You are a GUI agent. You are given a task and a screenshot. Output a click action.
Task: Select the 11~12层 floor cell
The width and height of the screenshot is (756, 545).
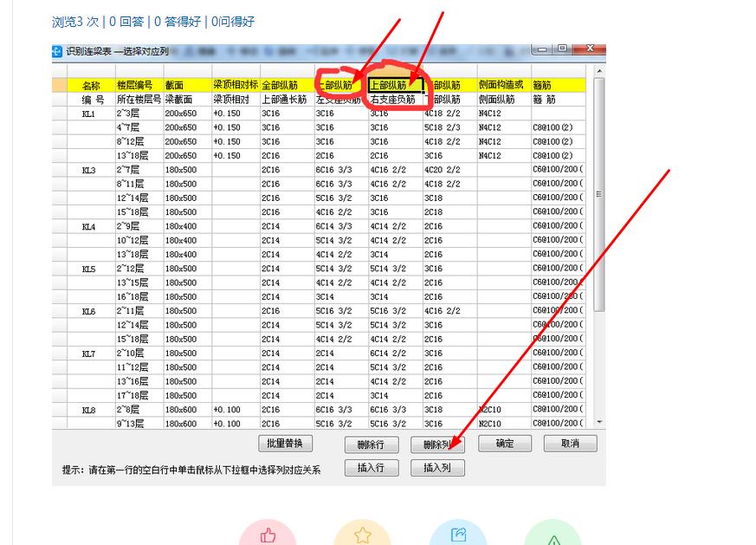tap(139, 367)
